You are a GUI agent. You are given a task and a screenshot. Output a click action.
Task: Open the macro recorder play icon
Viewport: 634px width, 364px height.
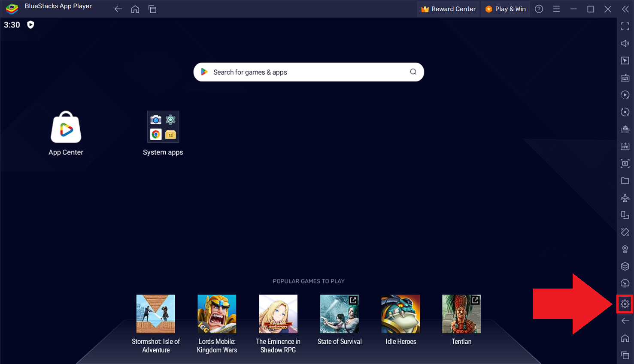[x=625, y=95]
